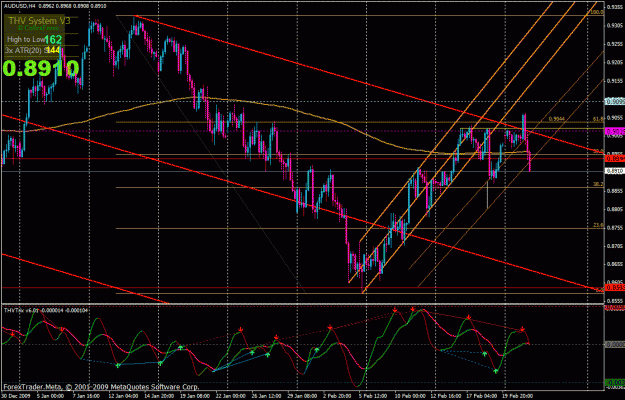
Task: Click the 0.9055 price axis label
Action: [x=615, y=118]
